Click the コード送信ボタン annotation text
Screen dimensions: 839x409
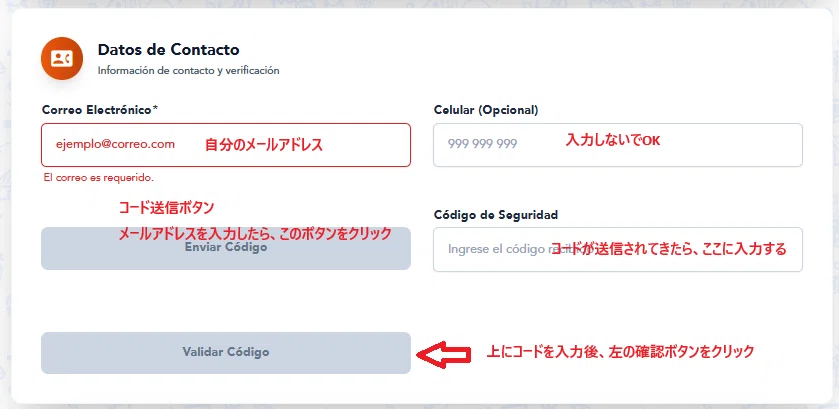click(166, 208)
